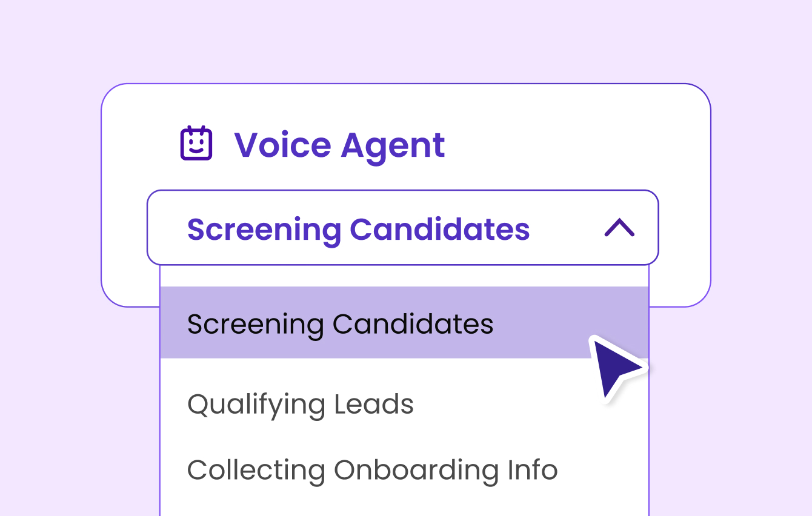
Task: Select the smiling face inside the calendar icon
Action: coord(196,145)
